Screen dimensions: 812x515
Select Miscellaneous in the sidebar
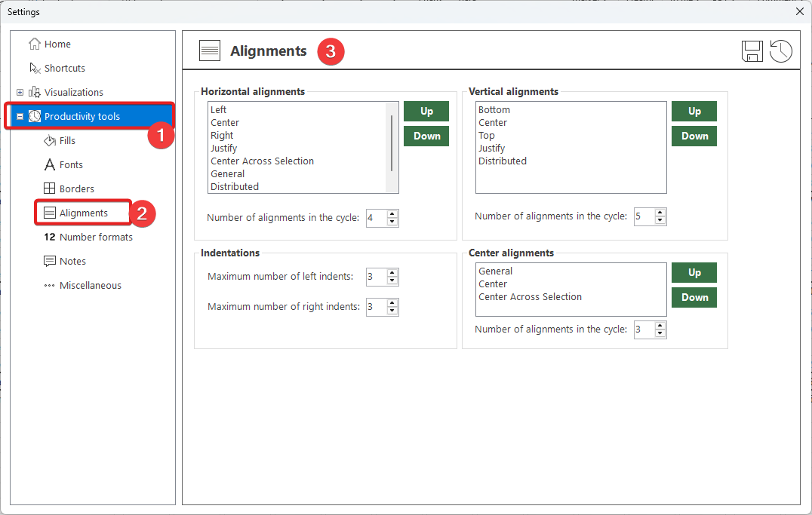point(90,285)
